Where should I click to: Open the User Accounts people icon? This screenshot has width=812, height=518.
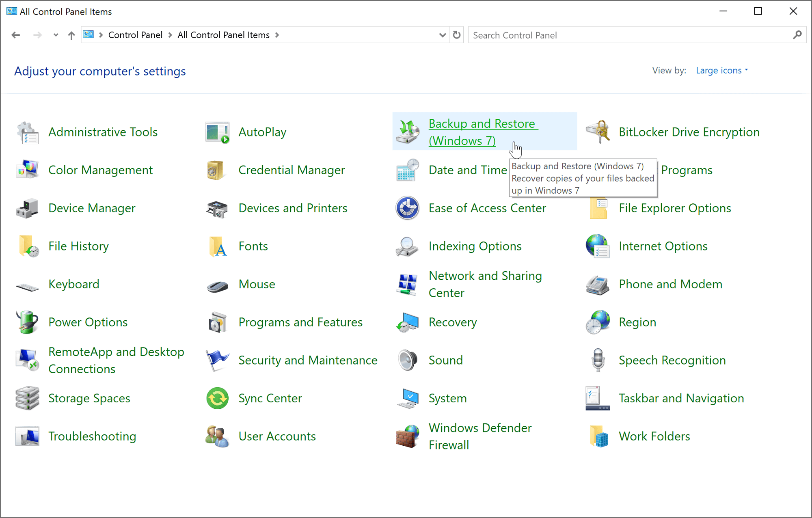click(217, 436)
